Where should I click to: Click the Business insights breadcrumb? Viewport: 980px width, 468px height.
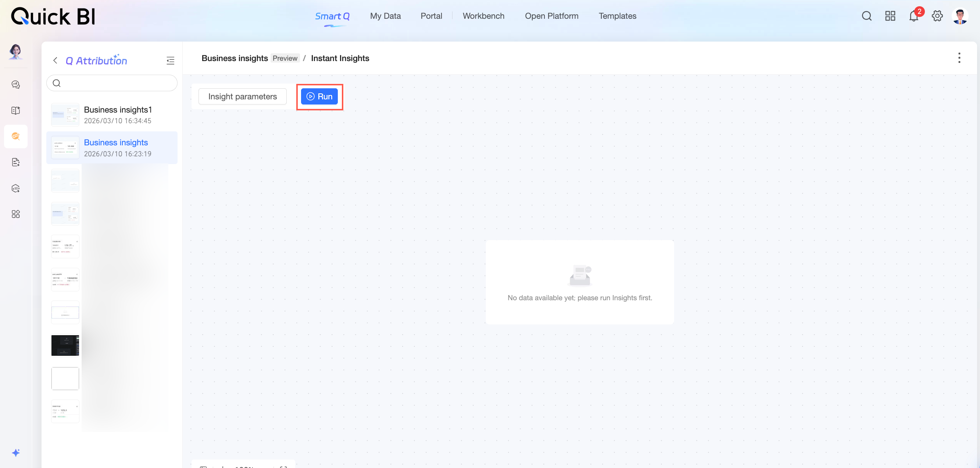[235, 58]
